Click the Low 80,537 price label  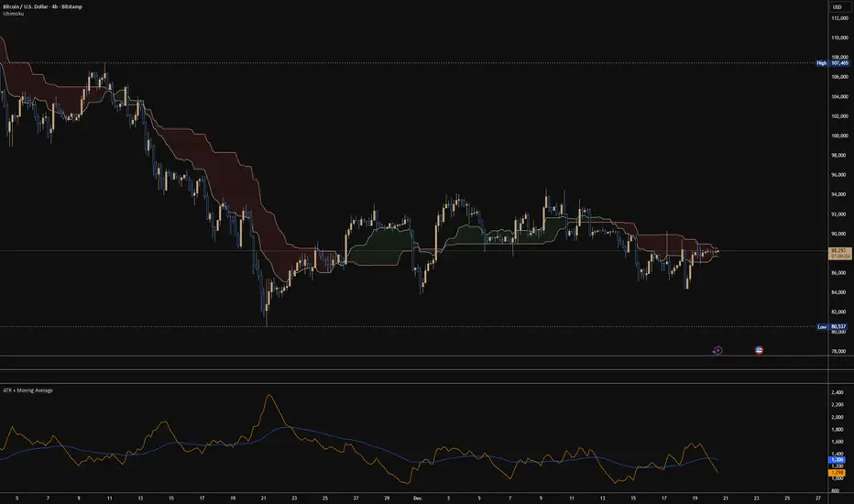tap(833, 327)
